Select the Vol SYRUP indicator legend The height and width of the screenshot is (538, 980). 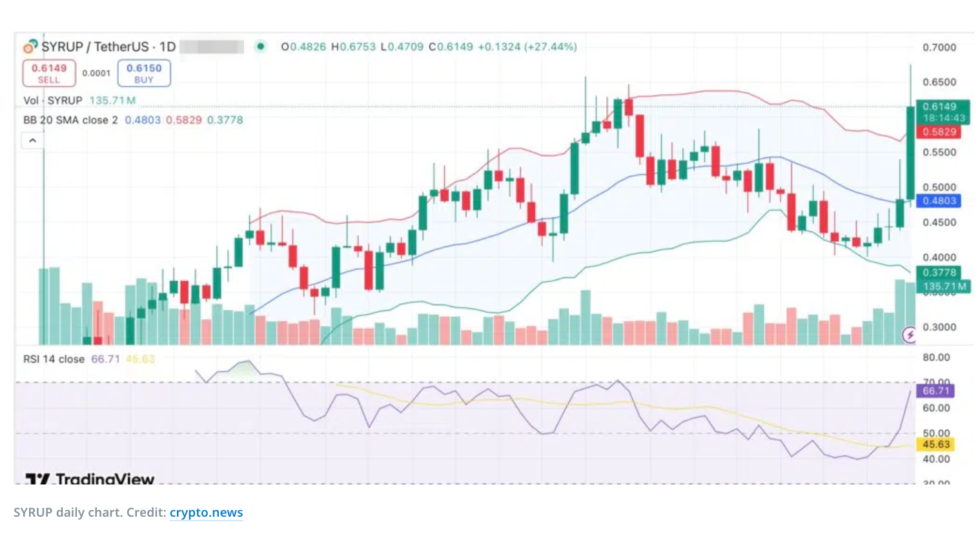(x=53, y=101)
